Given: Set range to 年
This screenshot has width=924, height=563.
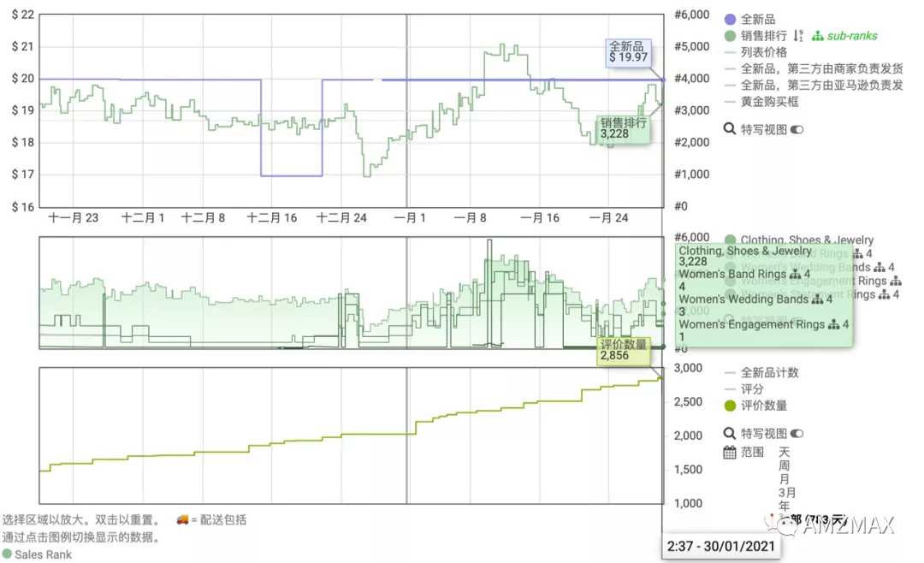Looking at the screenshot, I should click(x=785, y=507).
